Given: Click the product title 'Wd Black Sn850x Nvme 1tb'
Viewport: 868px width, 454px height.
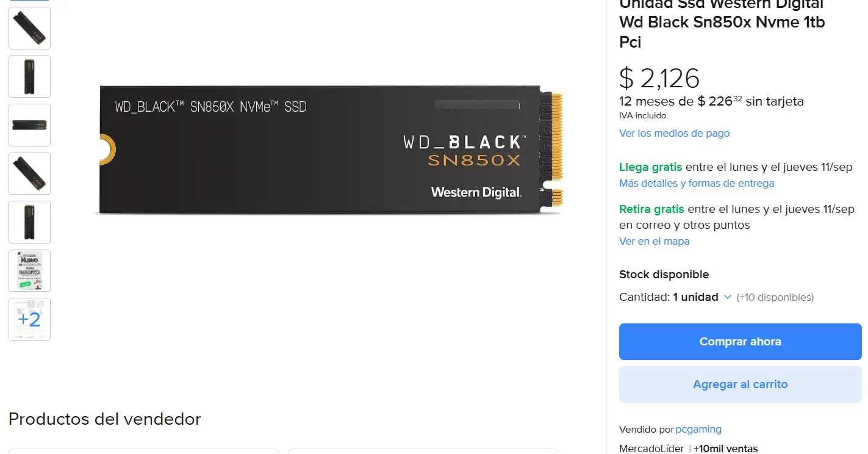Looking at the screenshot, I should [722, 23].
